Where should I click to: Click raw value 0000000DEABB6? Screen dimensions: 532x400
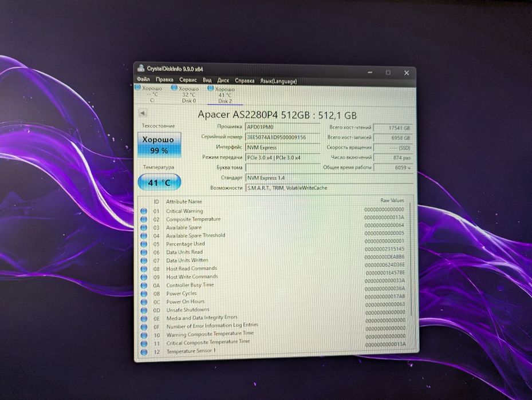point(384,257)
